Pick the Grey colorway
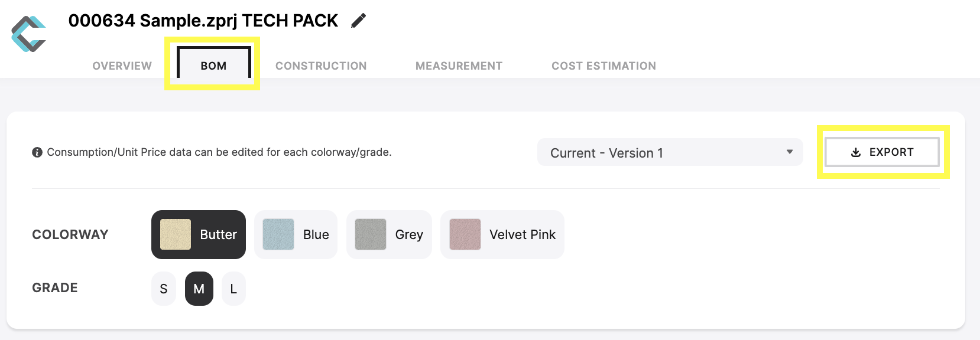Screen dimensions: 980x340 tap(389, 234)
